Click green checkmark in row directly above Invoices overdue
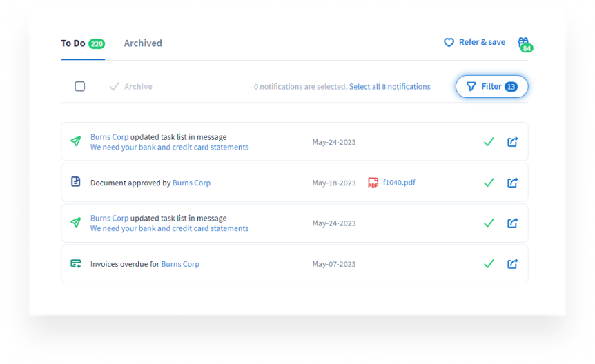Viewport: 595px width, 364px height. point(489,223)
